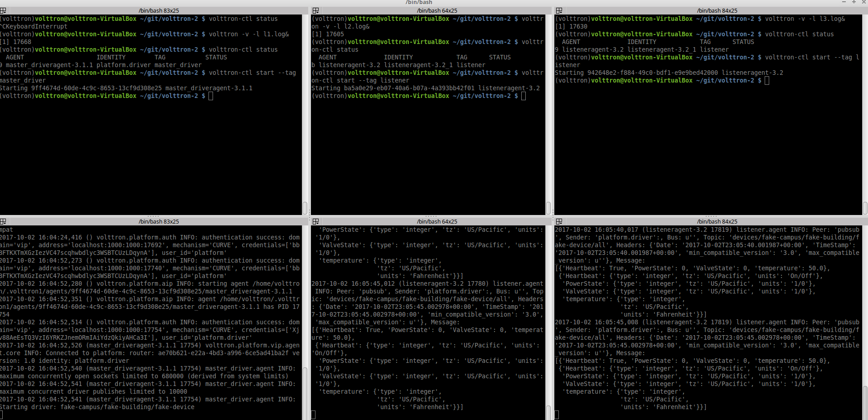The height and width of the screenshot is (420, 868).
Task: Click the '[1] 17605' job line in the top-middle pane
Action: [328, 34]
